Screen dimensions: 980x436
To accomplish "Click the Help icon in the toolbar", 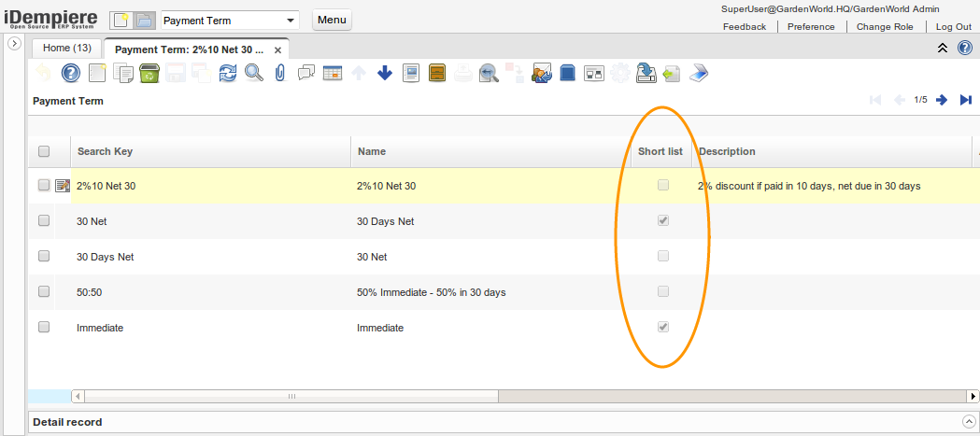I will [x=71, y=73].
